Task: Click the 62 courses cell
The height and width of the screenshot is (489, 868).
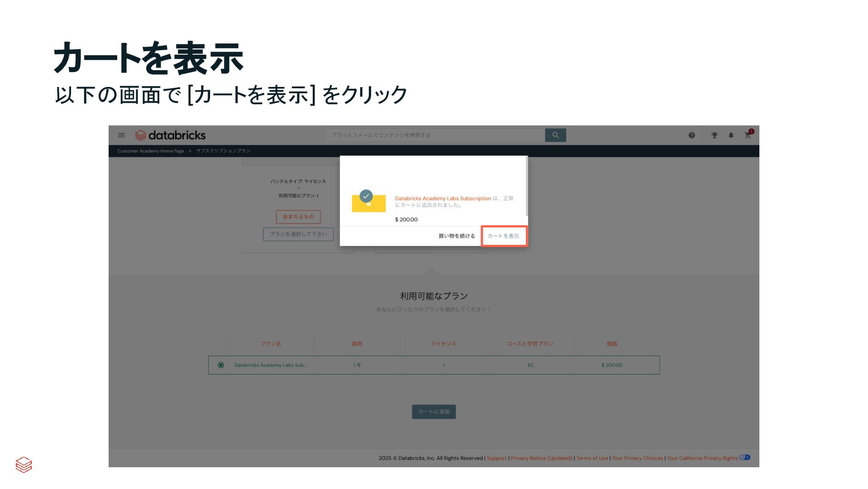Action: 530,365
